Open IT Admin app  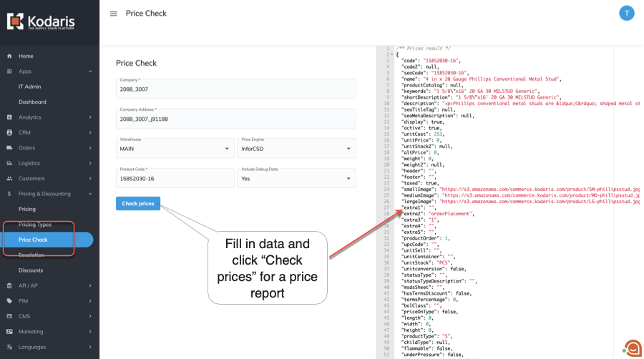[29, 87]
